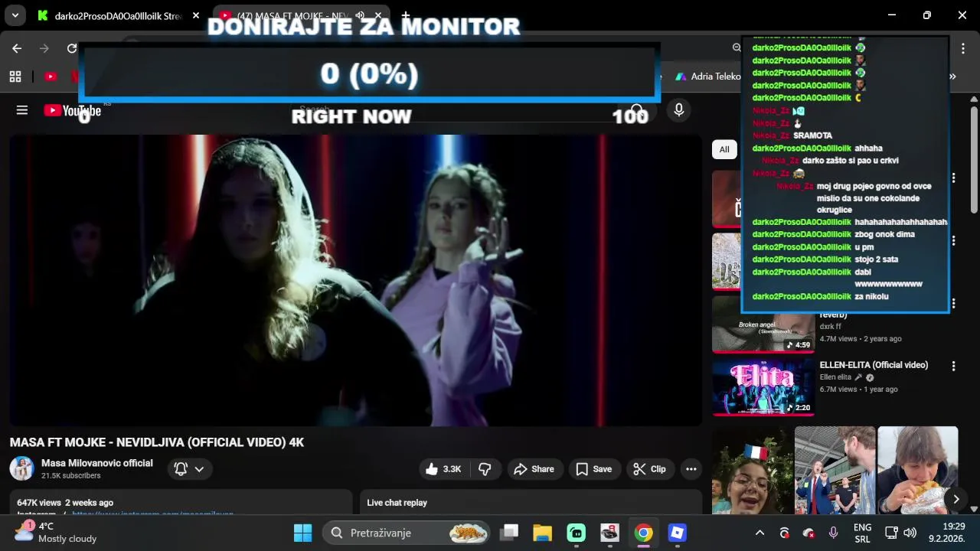Switch ENG SRL keyboard language

[862, 533]
